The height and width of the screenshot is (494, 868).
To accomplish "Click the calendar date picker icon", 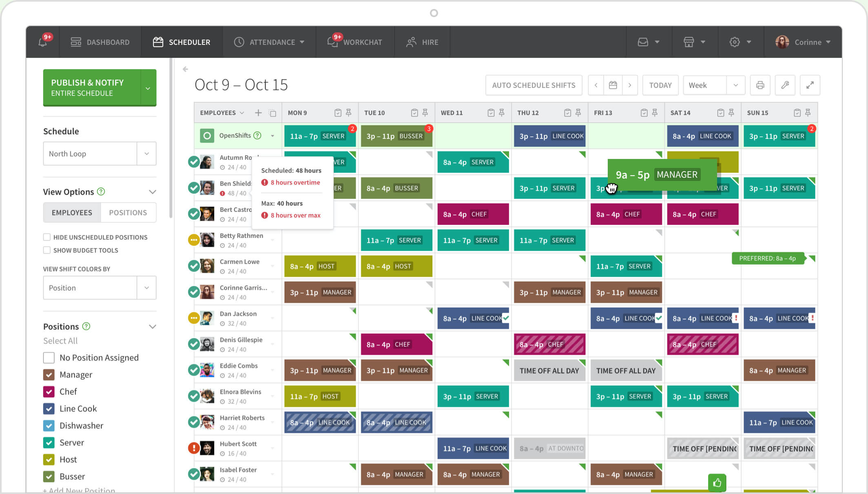I will 612,85.
